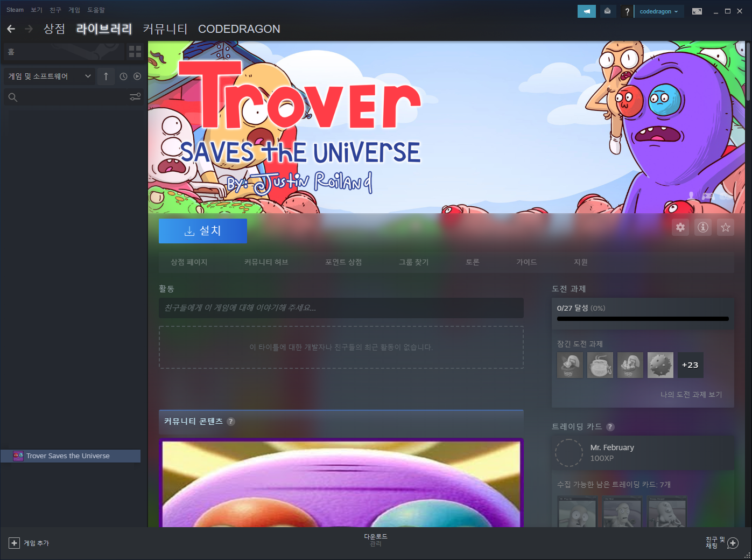Open Trover Saves the Universe game icon
752x560 pixels.
click(18, 456)
